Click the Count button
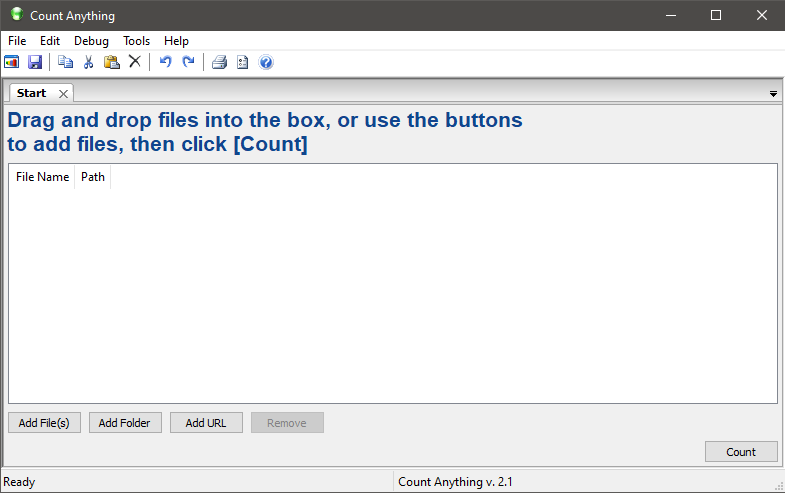Viewport: 785px width, 493px height. [x=741, y=452]
